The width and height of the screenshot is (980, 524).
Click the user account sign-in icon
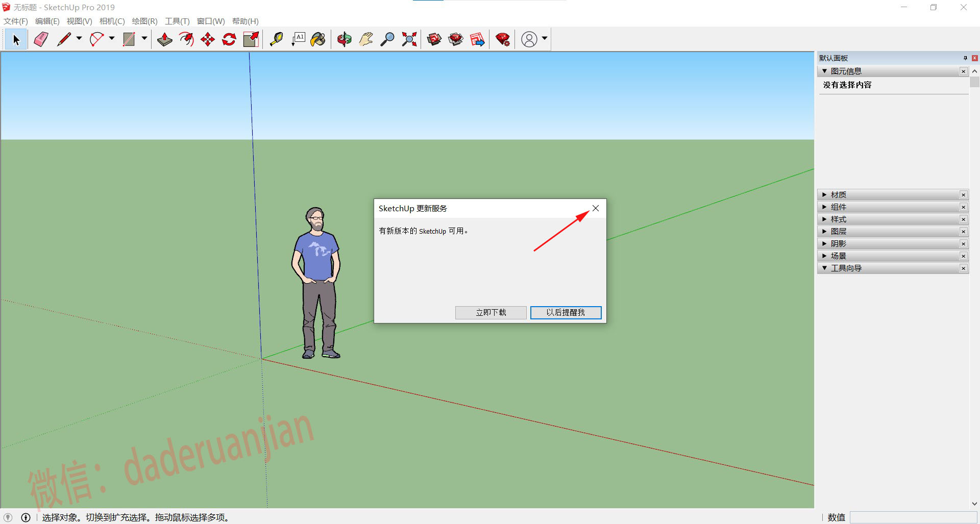[529, 39]
